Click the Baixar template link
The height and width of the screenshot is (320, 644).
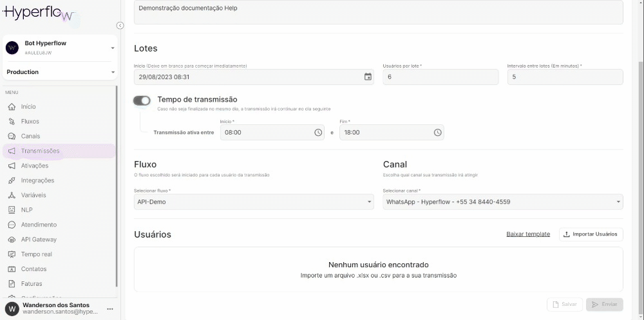click(x=528, y=234)
